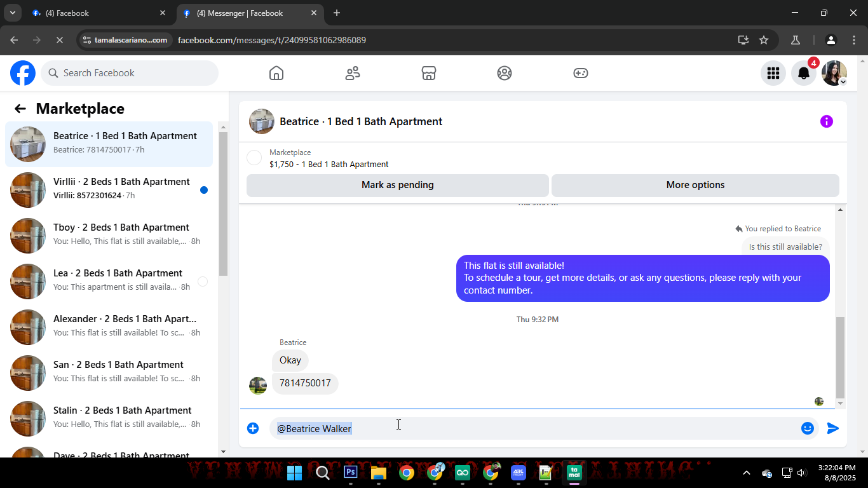This screenshot has height=488, width=868.
Task: Open Windows Start menu
Action: 295,472
